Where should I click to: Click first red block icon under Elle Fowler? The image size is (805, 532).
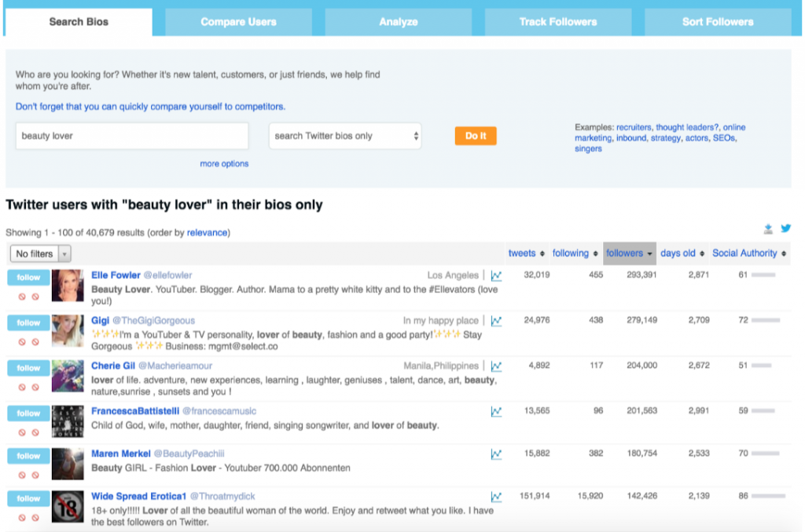[x=22, y=296]
